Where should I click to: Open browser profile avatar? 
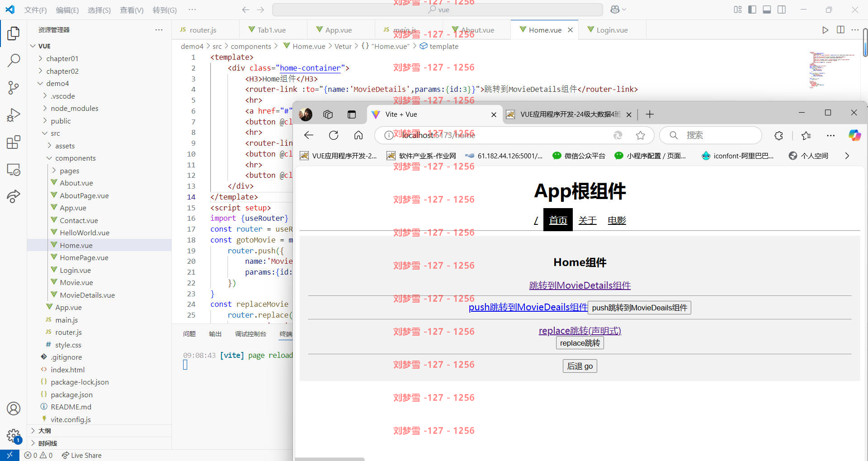306,114
